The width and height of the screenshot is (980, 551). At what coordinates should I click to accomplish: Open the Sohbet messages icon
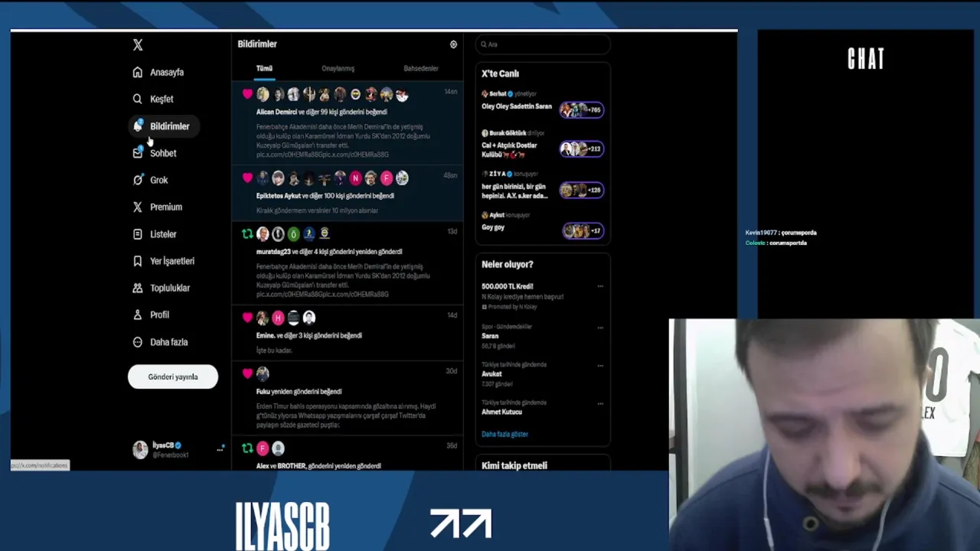tap(138, 153)
